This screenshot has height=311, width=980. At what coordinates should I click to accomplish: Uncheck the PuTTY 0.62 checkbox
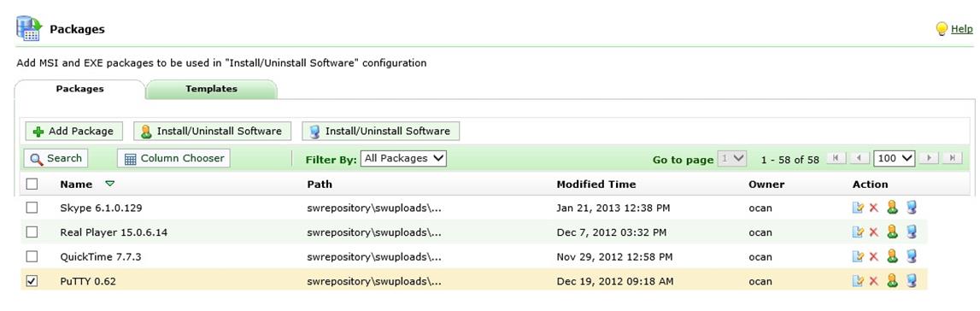pos(32,281)
